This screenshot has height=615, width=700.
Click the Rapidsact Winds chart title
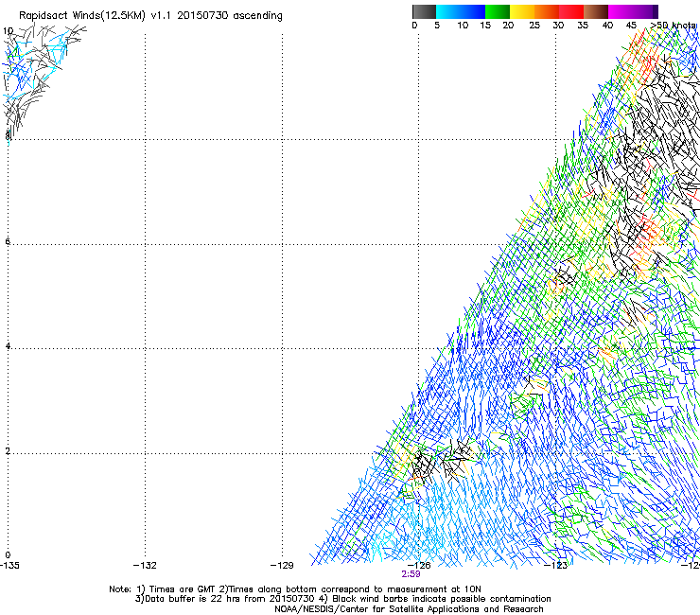pyautogui.click(x=150, y=16)
